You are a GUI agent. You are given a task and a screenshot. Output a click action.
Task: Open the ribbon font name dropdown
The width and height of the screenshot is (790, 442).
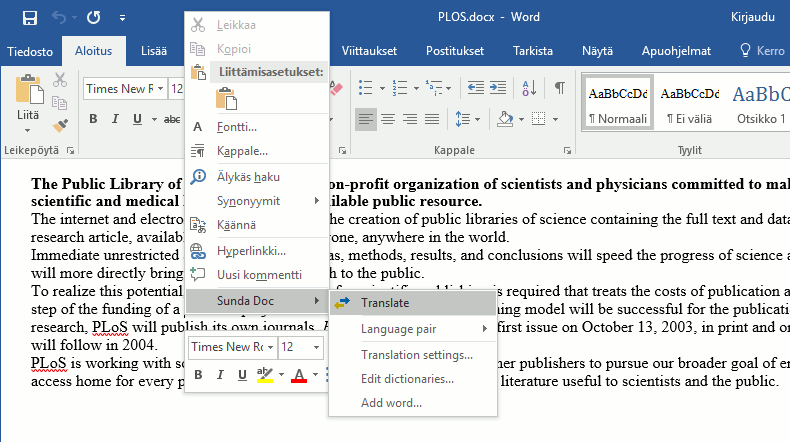160,89
